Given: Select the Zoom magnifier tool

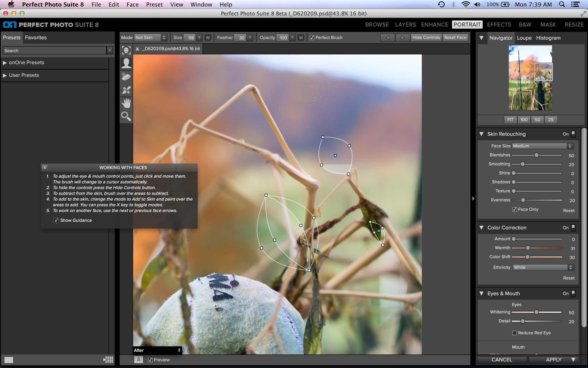Looking at the screenshot, I should pos(126,116).
